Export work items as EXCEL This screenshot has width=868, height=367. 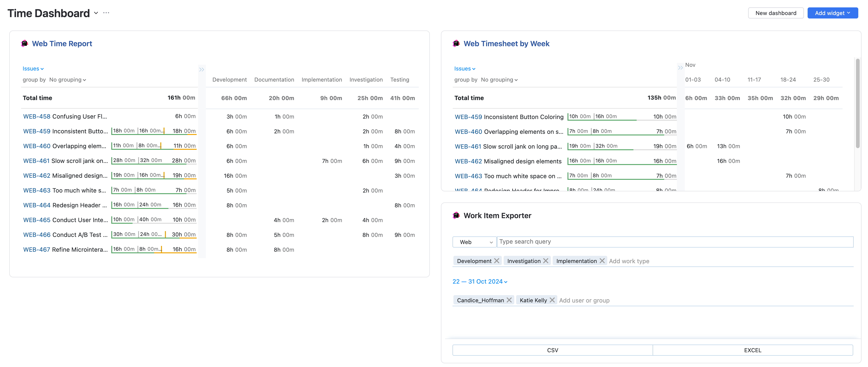pyautogui.click(x=753, y=350)
